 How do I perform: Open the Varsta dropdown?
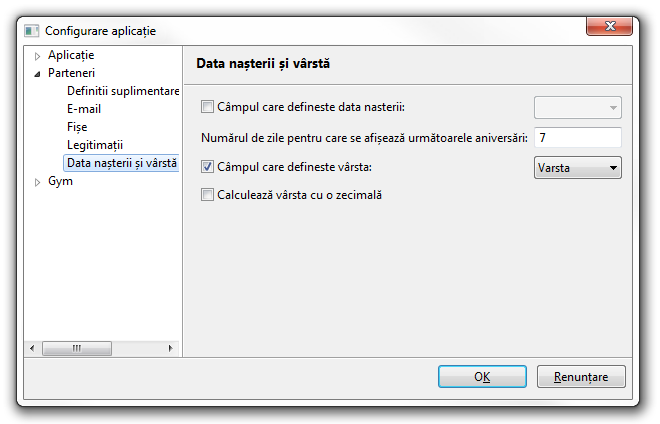pos(578,167)
